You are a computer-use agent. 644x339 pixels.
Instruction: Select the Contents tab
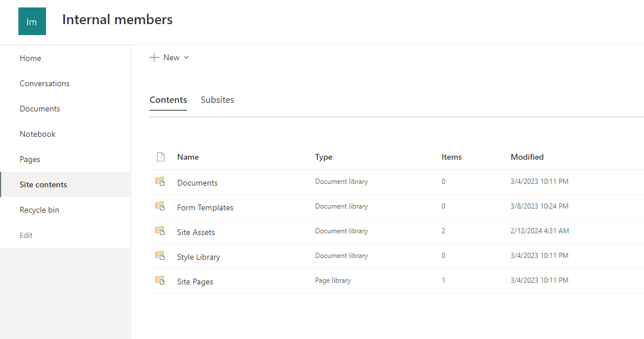pos(168,99)
